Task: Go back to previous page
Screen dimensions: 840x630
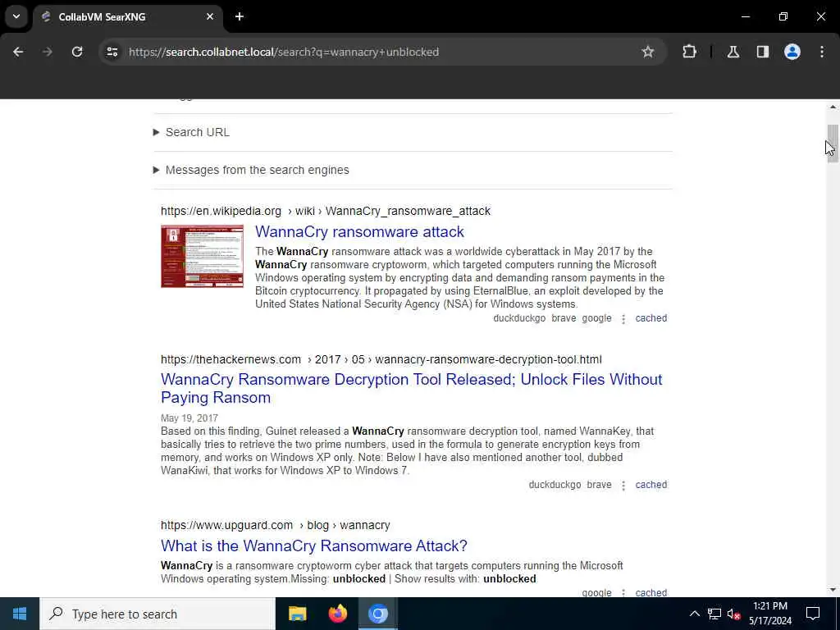Action: (18, 52)
